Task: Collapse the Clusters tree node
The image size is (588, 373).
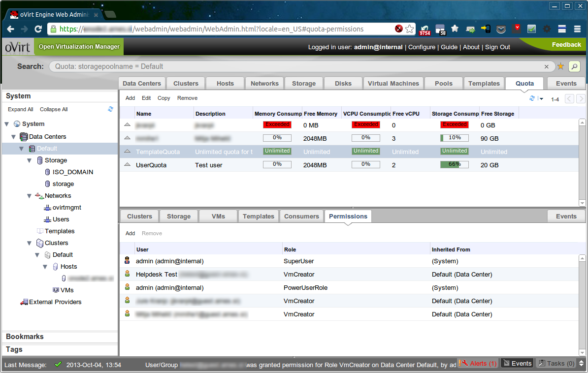Action: tap(30, 243)
